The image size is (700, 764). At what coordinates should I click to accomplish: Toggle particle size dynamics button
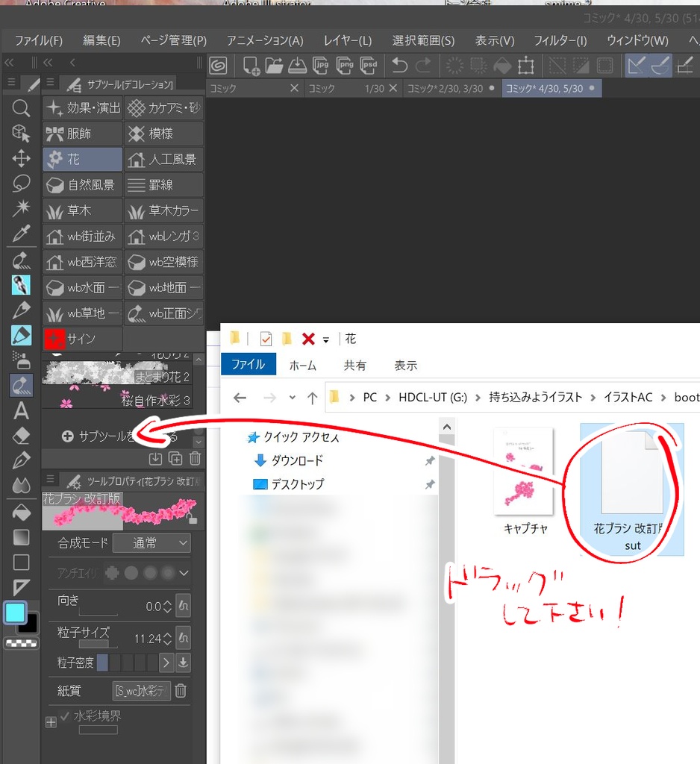tap(184, 638)
